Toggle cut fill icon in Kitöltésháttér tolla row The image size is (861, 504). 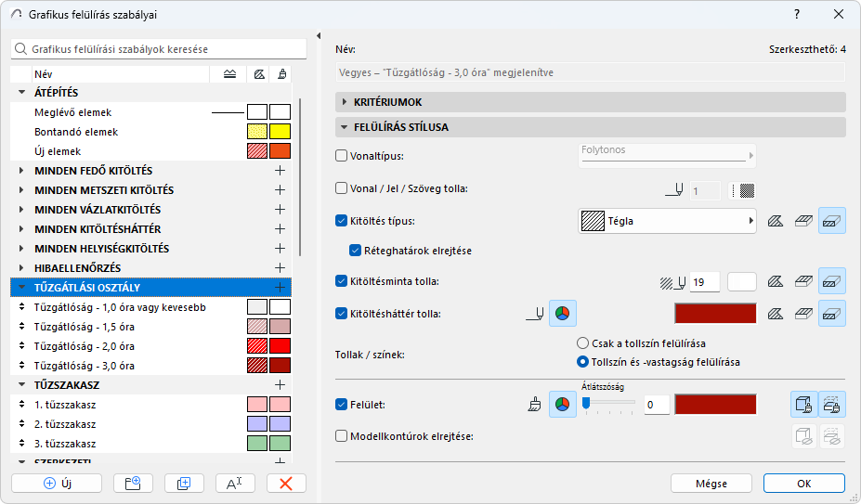tap(832, 314)
